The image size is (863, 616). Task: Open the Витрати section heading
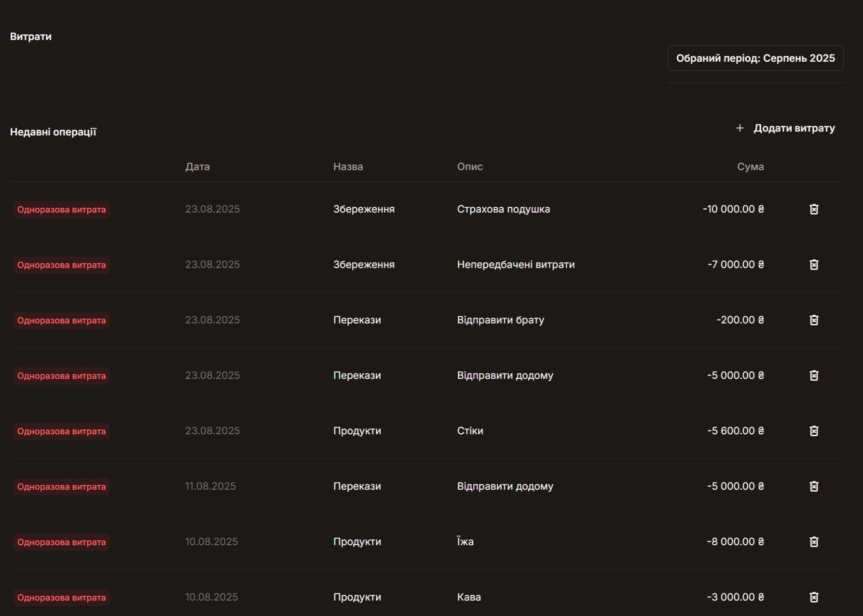pos(31,37)
